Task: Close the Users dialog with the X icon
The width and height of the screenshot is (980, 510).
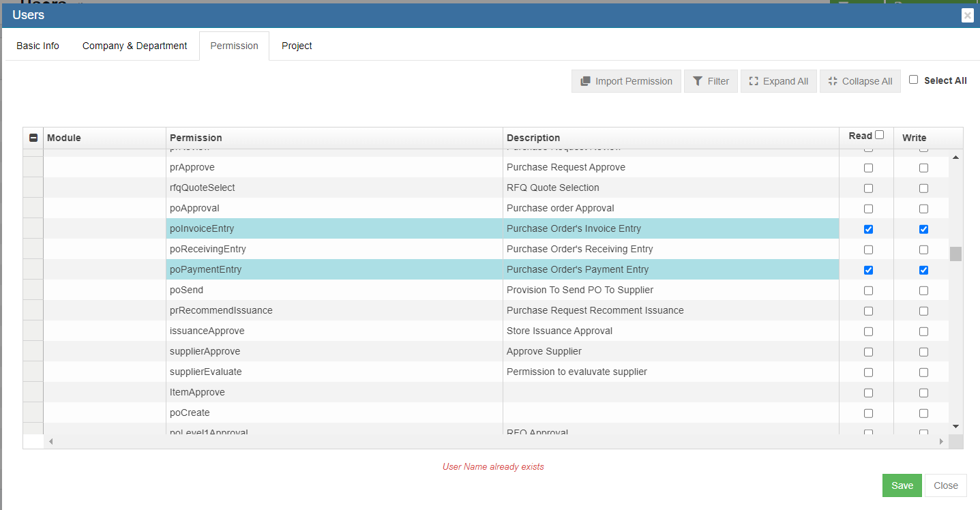Action: (967, 16)
